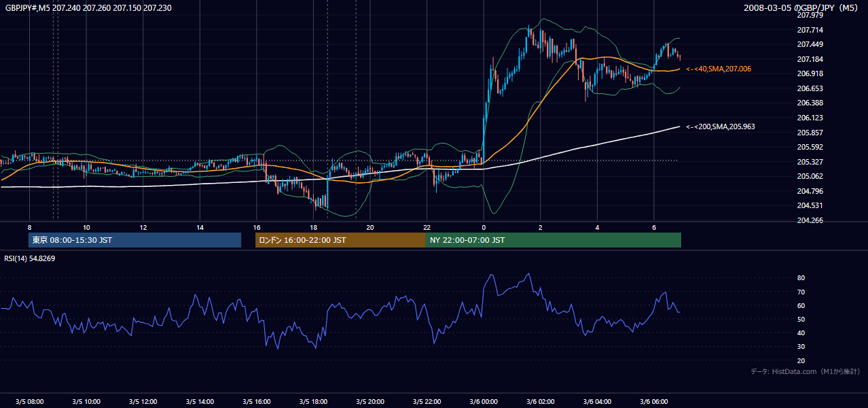Click the RSI 80 level label
This screenshot has height=408, width=868.
(x=801, y=278)
